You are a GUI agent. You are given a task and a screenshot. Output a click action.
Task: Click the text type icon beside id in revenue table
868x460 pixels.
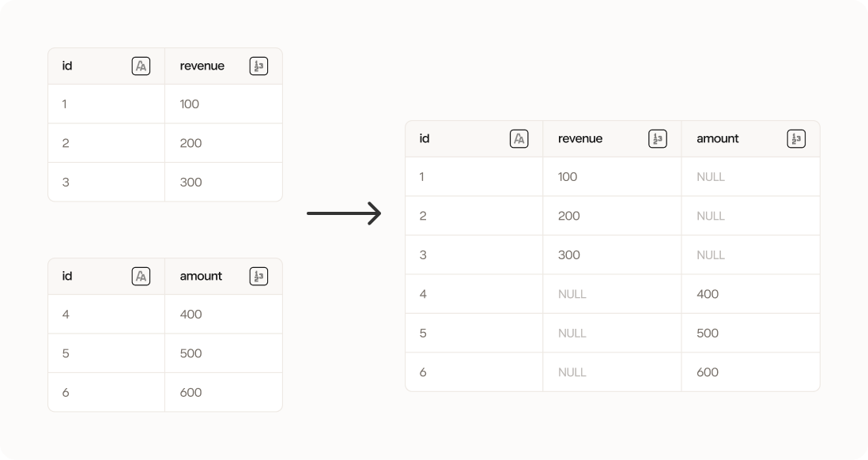pos(142,66)
